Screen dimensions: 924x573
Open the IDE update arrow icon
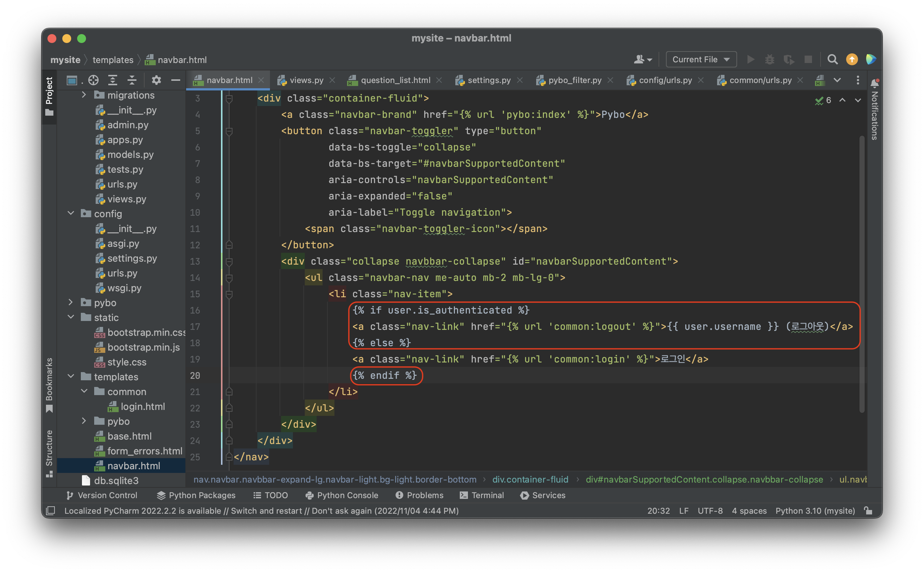[x=852, y=60]
